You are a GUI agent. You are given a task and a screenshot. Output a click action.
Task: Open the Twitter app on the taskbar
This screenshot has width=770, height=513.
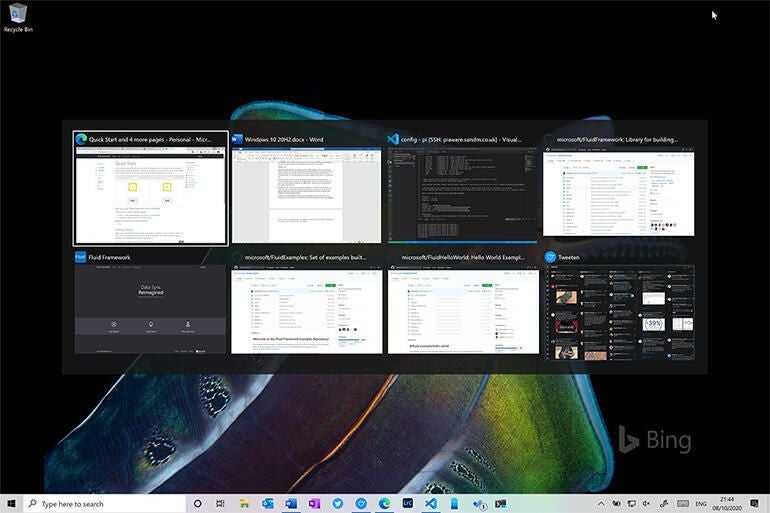[x=338, y=504]
